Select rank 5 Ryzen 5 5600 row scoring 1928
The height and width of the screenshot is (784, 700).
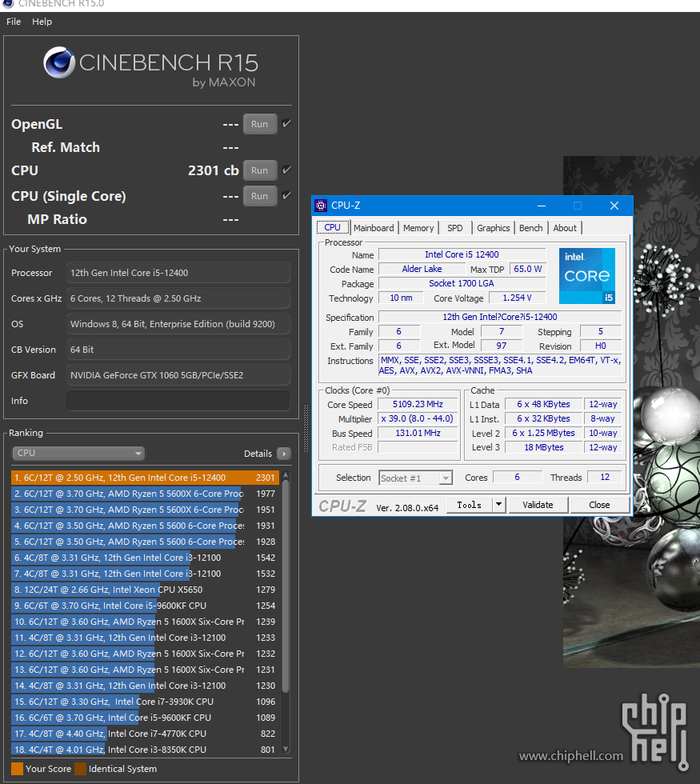(x=145, y=542)
